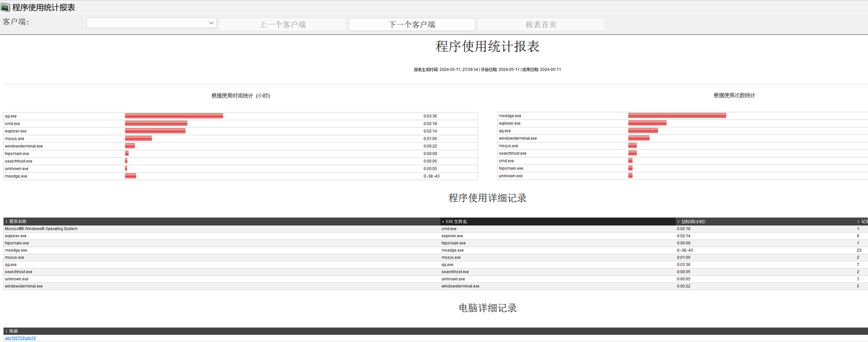Select windowsterminal.exe label in usage-count chart
The width and height of the screenshot is (868, 342).
pyautogui.click(x=518, y=138)
